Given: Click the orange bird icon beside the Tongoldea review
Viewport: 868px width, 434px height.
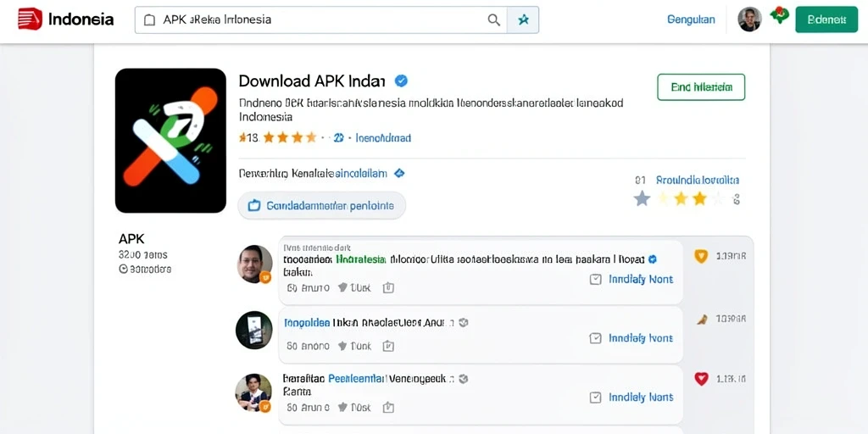Looking at the screenshot, I should pyautogui.click(x=702, y=319).
